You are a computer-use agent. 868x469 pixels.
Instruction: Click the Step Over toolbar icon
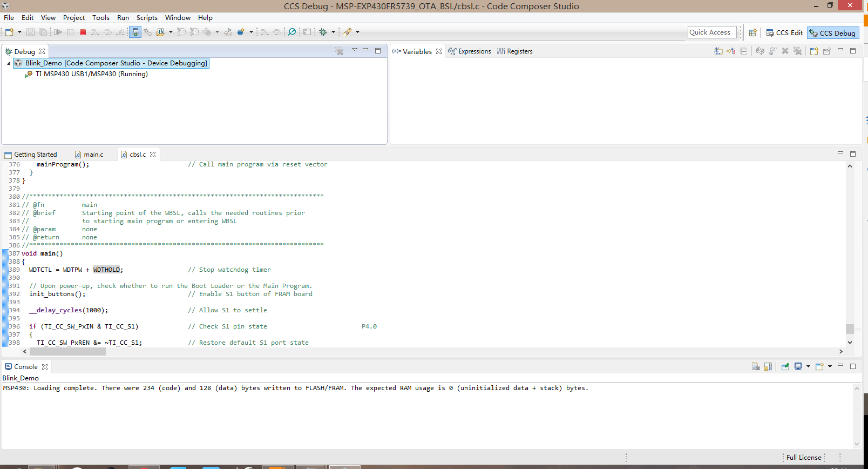click(108, 32)
